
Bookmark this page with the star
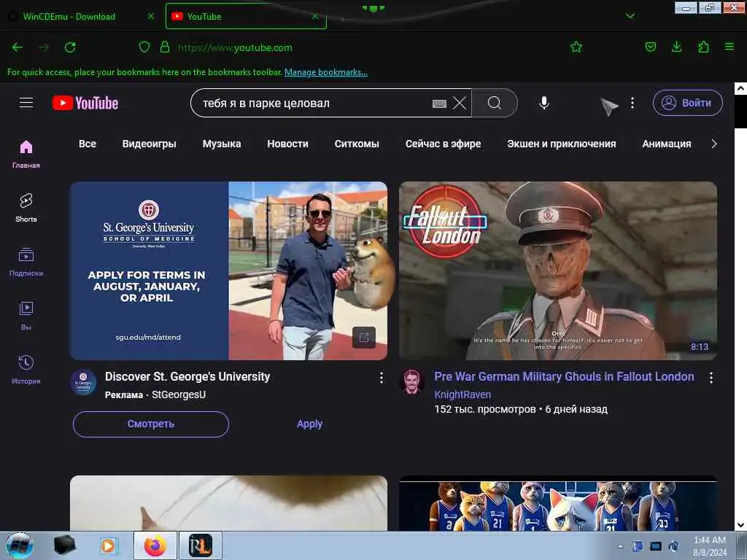[576, 47]
